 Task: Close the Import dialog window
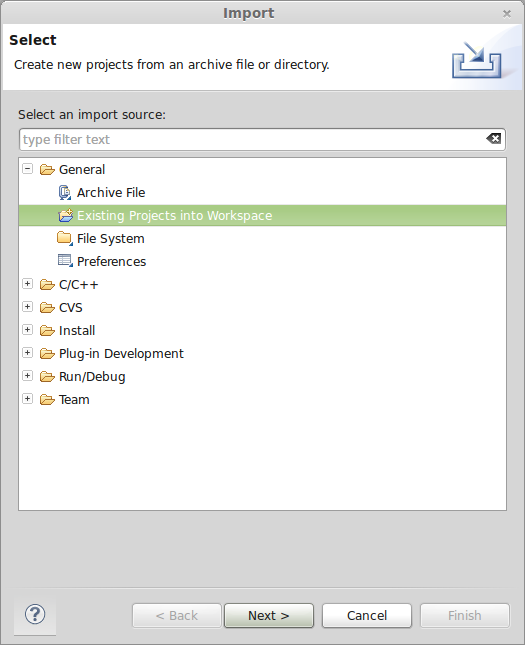[507, 14]
